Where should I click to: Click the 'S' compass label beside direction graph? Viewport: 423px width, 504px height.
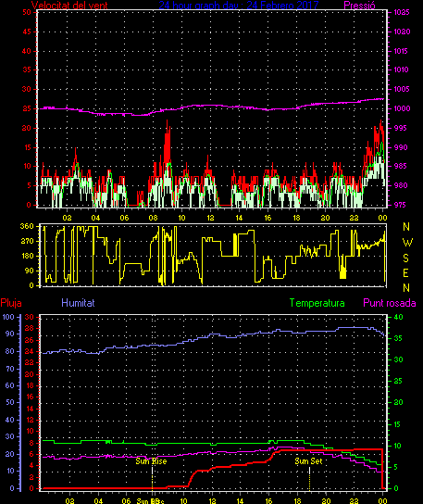(x=406, y=258)
